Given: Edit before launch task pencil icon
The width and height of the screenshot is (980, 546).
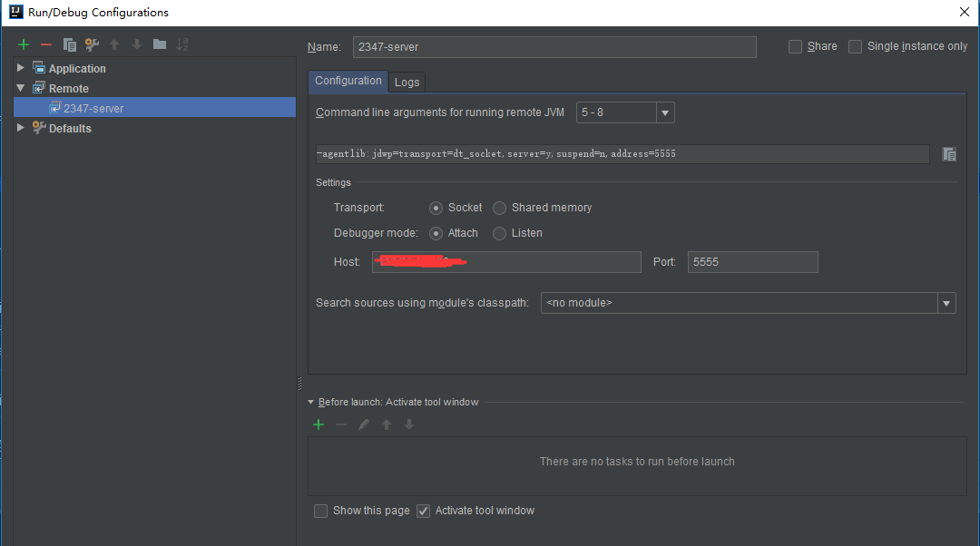Looking at the screenshot, I should (364, 424).
